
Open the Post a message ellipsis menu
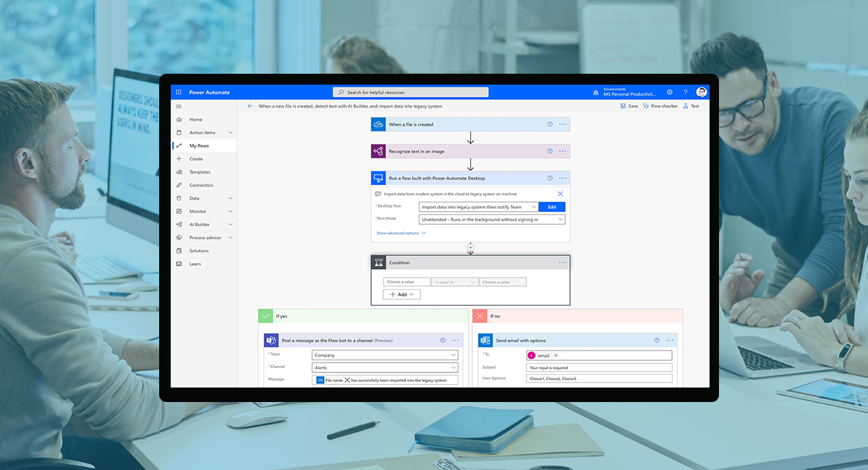tap(456, 340)
